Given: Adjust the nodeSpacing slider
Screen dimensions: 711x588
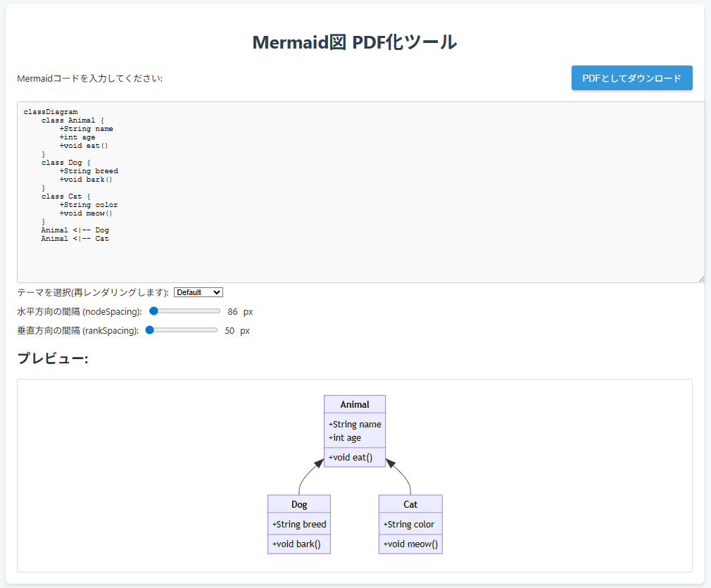Looking at the screenshot, I should 184,311.
